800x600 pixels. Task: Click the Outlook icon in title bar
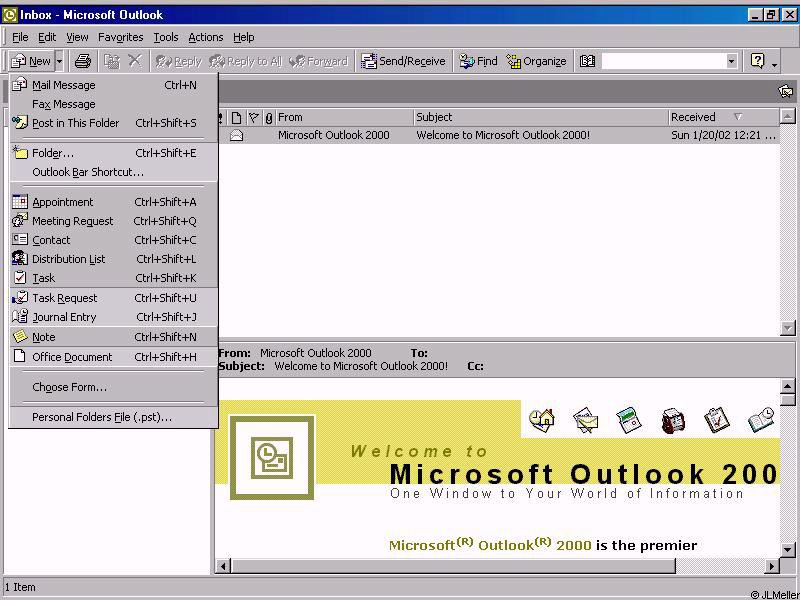(x=10, y=15)
